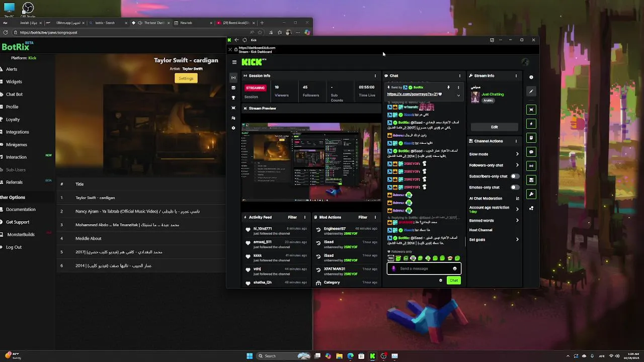644x362 pixels.
Task: Open File Explorer from the taskbar
Action: point(339,356)
